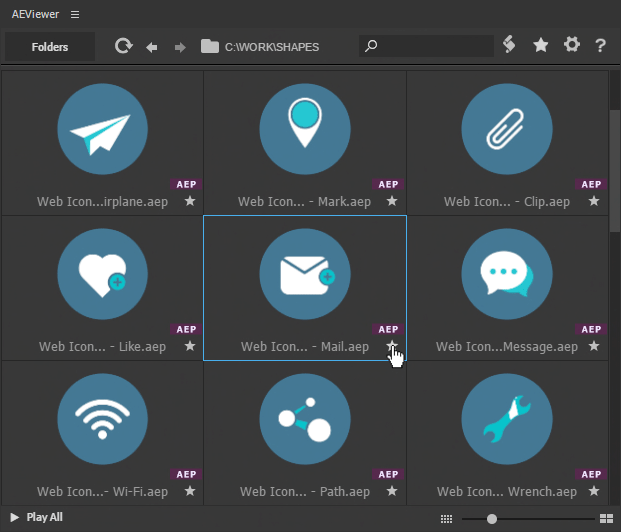Go back with the left arrow
The image size is (621, 532).
152,48
